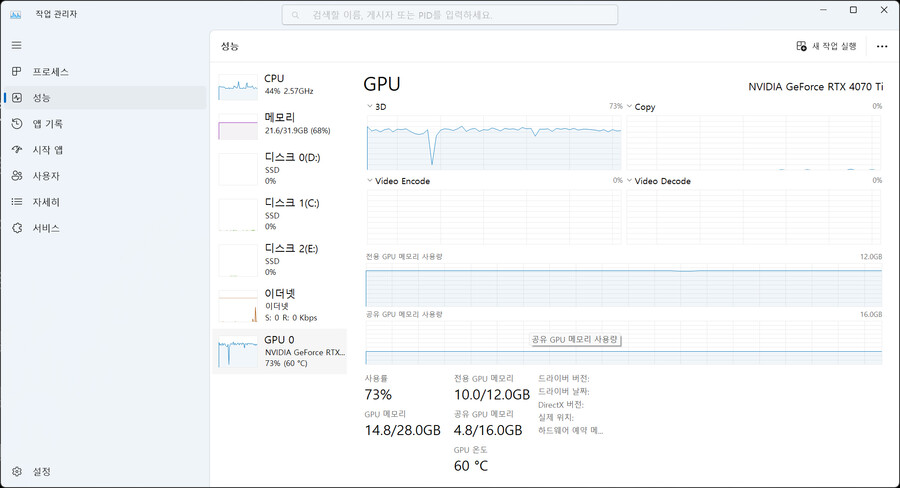Image resolution: width=900 pixels, height=488 pixels.
Task: Open the 시작 앱 (Startup apps) icon
Action: click(16, 150)
